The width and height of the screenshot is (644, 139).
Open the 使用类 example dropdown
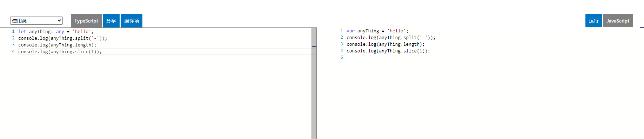coord(36,21)
